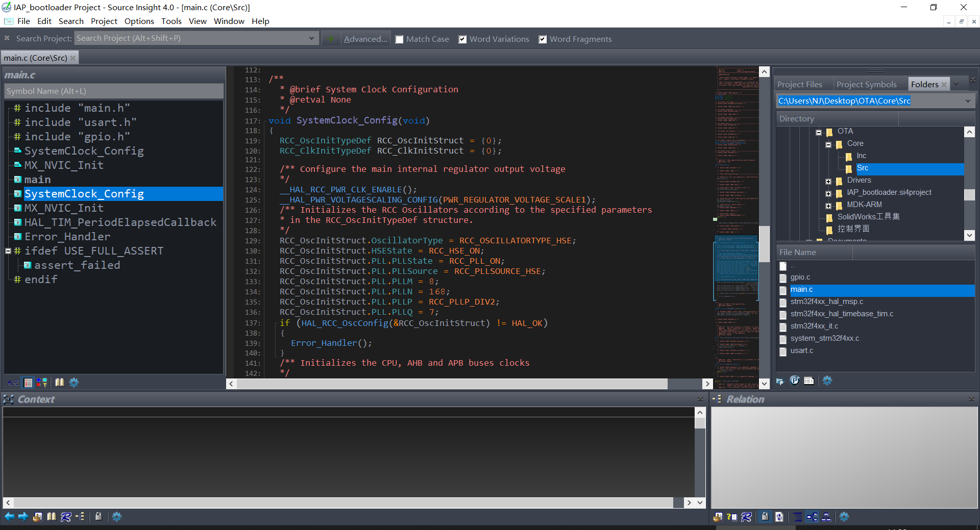Screen dimensions: 980x530
Task: Click the Advanced search button
Action: coord(365,39)
